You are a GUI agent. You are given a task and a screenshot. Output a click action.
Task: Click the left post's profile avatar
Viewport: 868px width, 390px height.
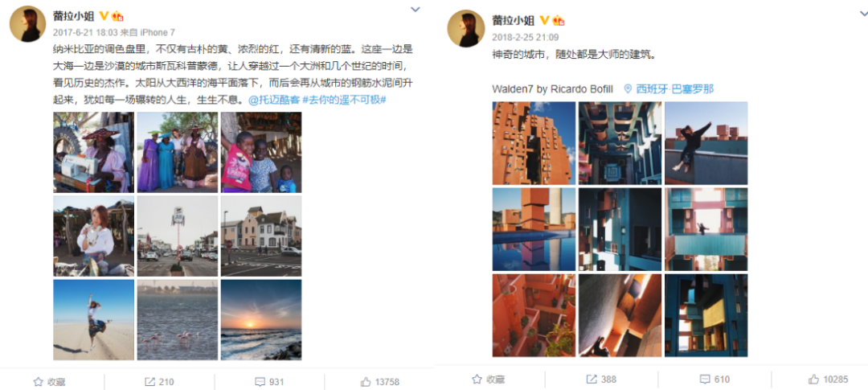27,24
